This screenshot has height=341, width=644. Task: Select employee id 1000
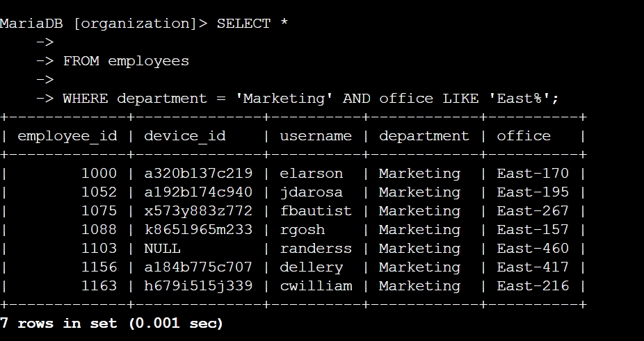[x=99, y=174]
